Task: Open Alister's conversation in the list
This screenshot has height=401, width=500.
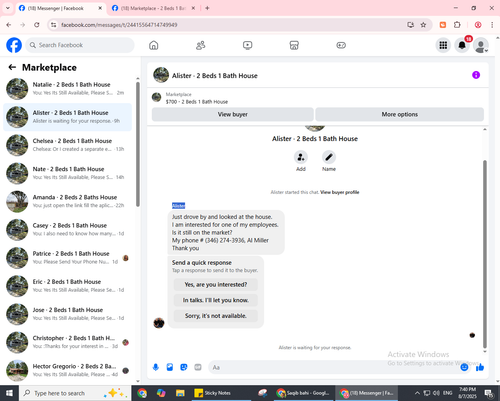Action: [68, 117]
